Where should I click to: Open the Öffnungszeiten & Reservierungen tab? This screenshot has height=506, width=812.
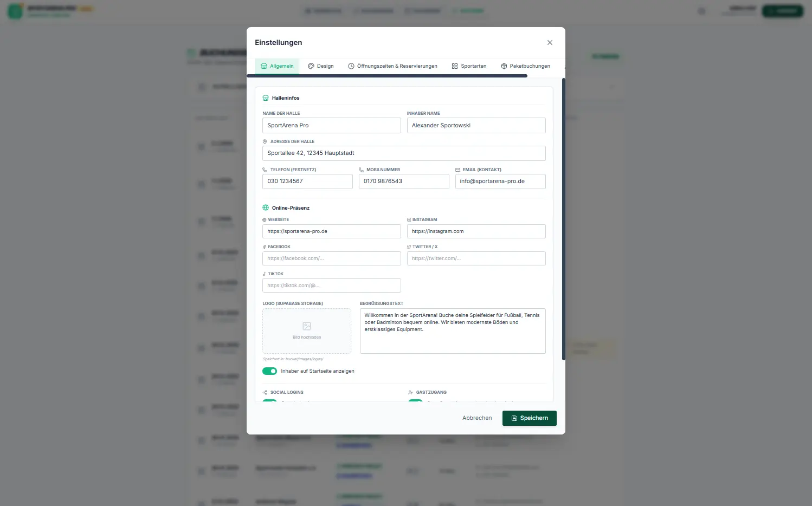(392, 66)
